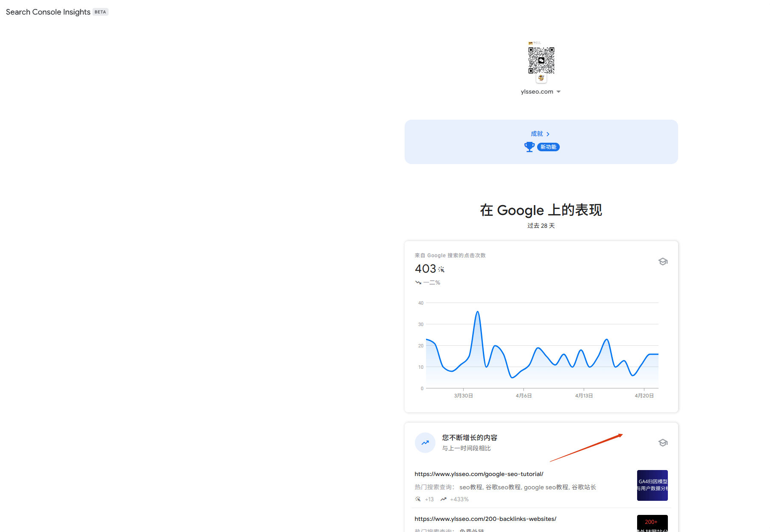Click the 4月6日 date on chart axis

coord(524,396)
